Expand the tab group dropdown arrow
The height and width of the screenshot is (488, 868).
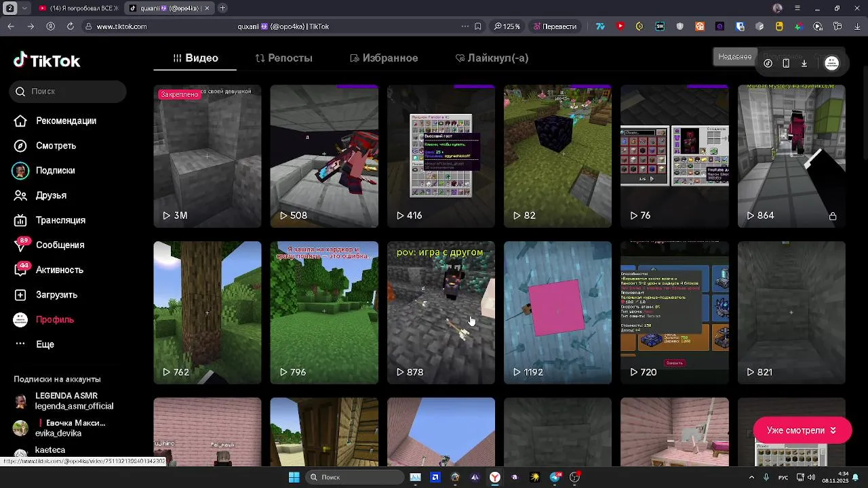tap(24, 8)
